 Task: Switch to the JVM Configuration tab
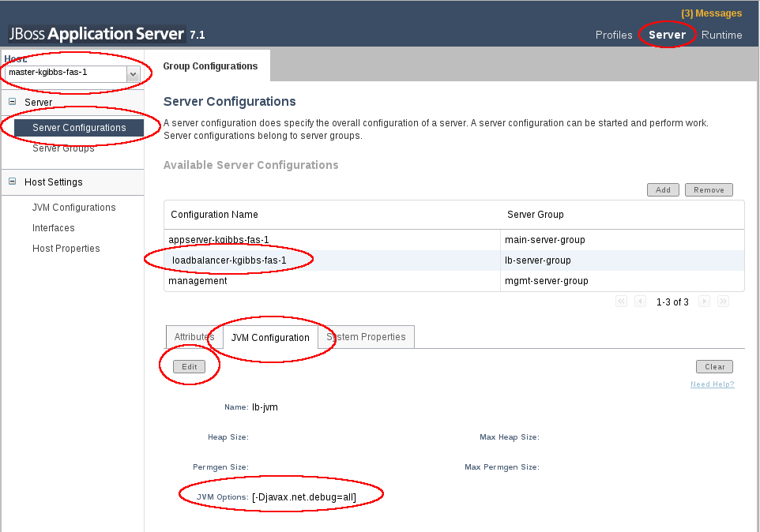(x=270, y=337)
